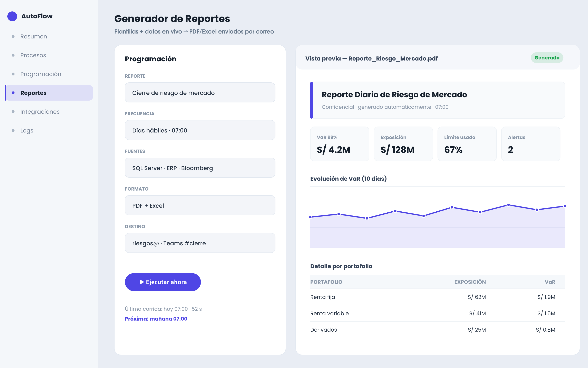Click the Frecuencia field 'Días hábiles · 07:00'
The width and height of the screenshot is (588, 368).
[x=200, y=130]
